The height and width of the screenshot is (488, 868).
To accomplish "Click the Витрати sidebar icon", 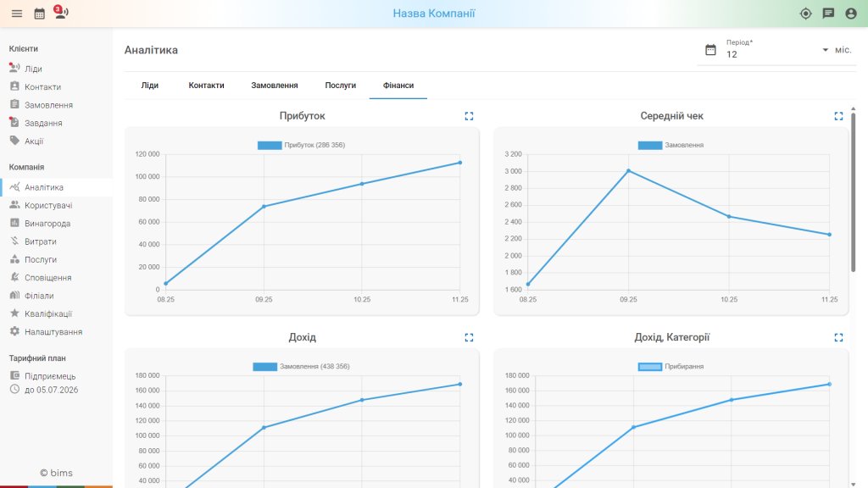I will pos(14,241).
